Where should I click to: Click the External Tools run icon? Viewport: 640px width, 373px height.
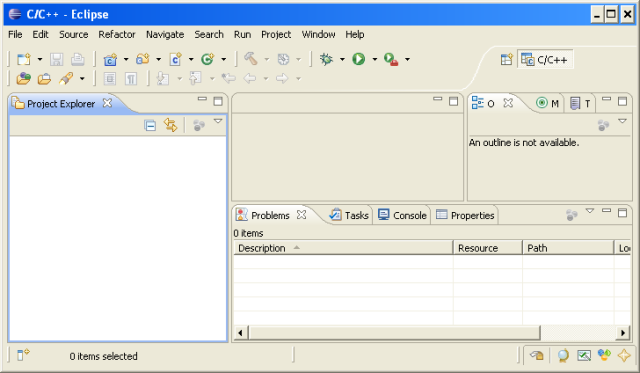391,60
